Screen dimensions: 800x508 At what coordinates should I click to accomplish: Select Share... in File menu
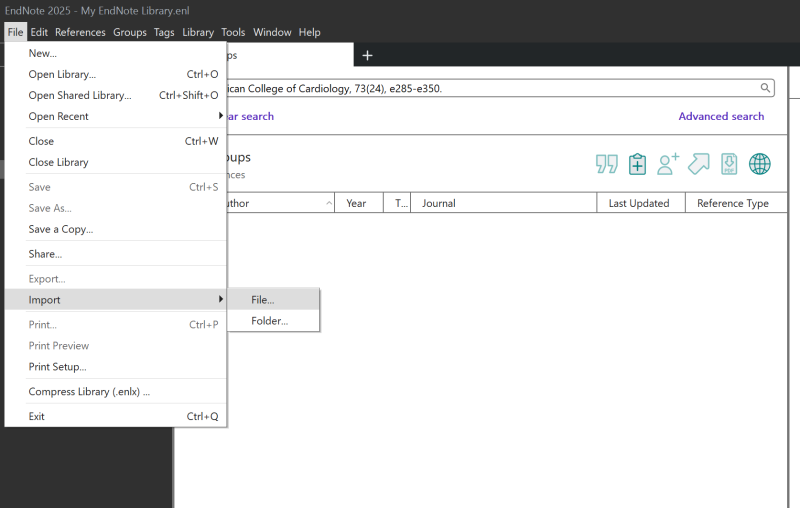(x=116, y=254)
